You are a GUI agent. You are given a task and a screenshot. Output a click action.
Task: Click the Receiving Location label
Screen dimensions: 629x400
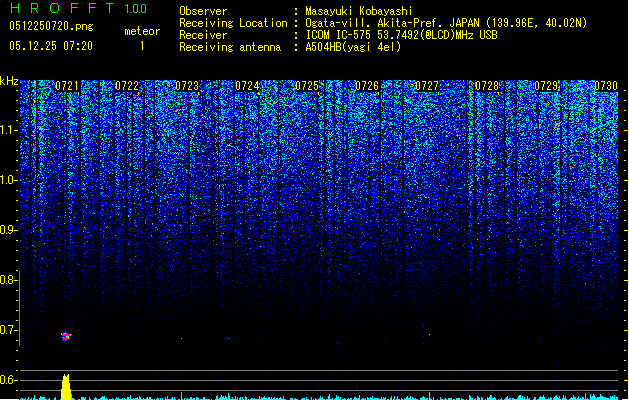pos(233,23)
